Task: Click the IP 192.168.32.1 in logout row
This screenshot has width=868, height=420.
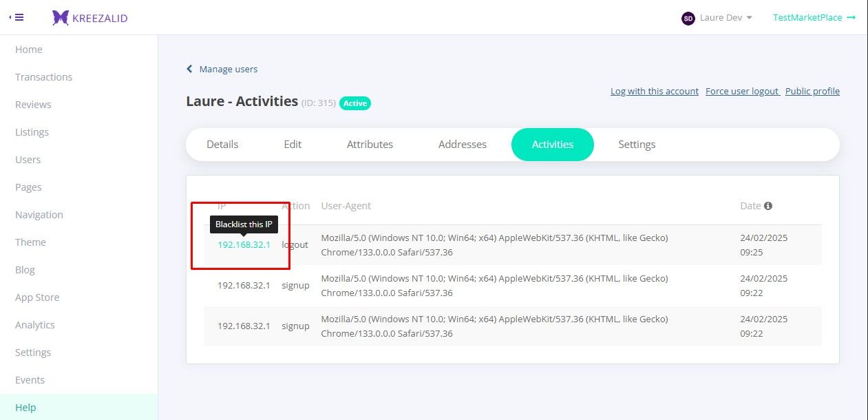Action: point(244,244)
